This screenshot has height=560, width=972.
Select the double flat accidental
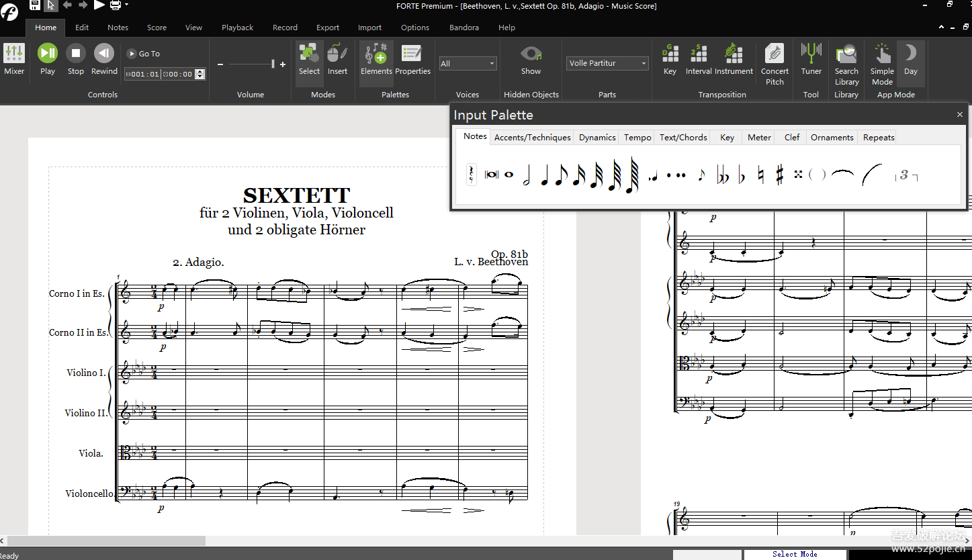coord(723,176)
